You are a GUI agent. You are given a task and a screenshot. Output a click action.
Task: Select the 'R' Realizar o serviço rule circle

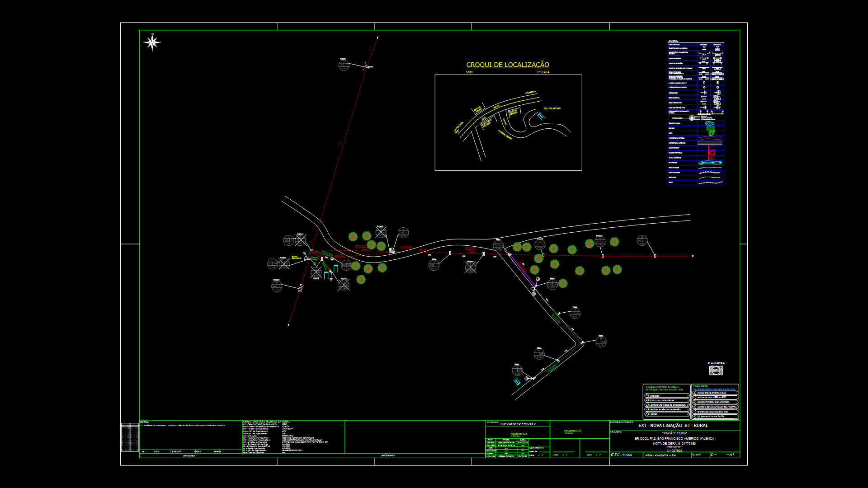694,407
